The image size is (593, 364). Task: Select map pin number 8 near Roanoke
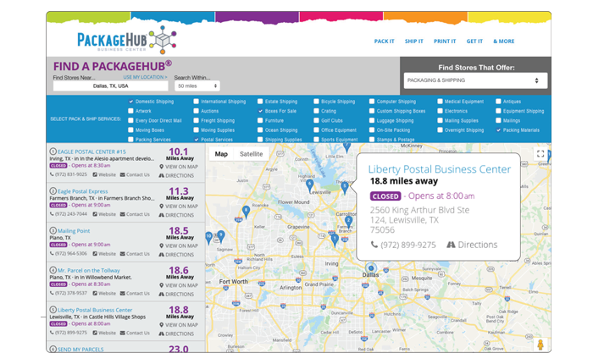(246, 212)
